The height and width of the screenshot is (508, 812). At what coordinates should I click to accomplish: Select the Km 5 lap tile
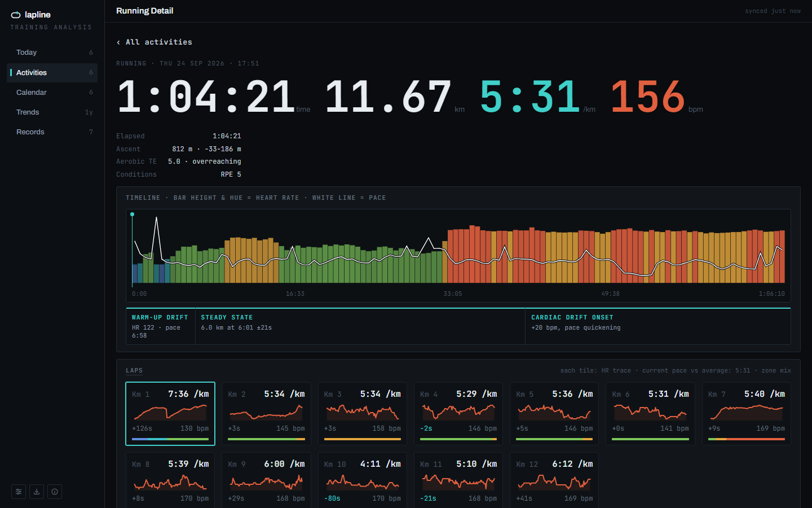554,414
